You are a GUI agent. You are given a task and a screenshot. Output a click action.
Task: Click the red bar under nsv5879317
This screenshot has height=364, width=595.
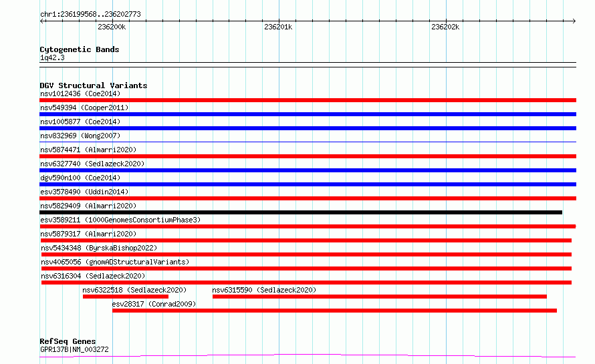[x=306, y=240]
